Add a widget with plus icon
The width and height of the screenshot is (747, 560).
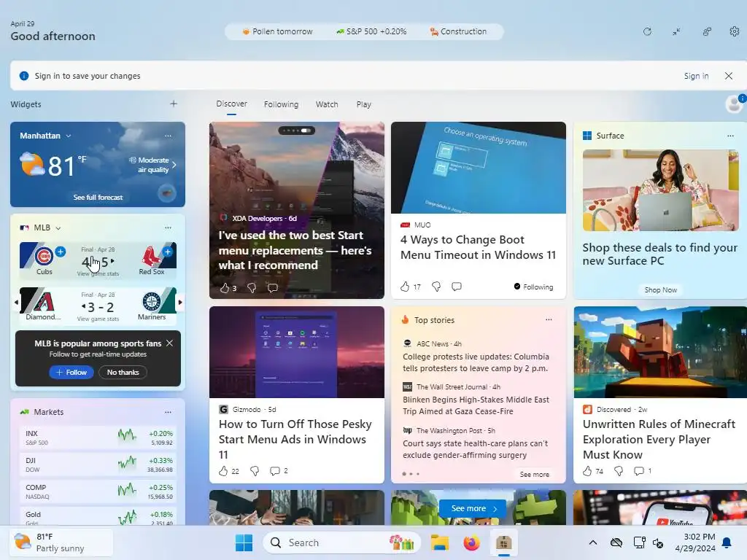pyautogui.click(x=174, y=104)
